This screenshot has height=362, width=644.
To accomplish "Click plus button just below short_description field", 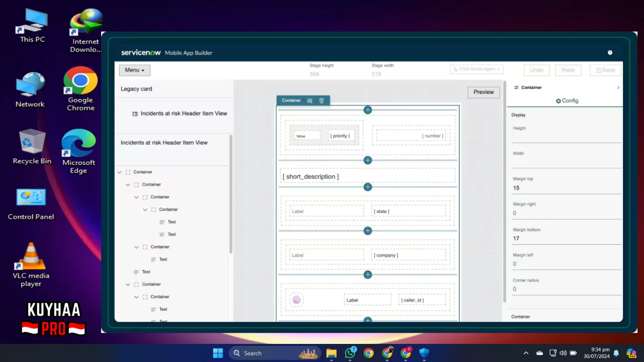I will [x=368, y=187].
